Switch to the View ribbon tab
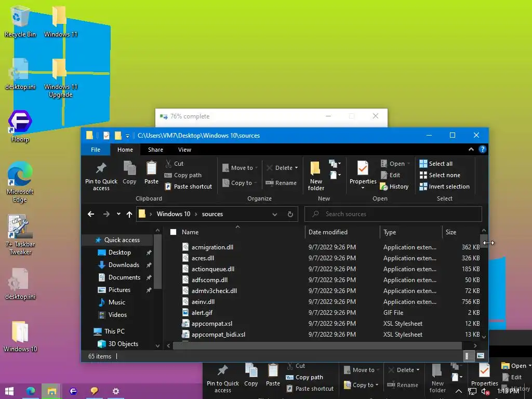The image size is (532, 399). pyautogui.click(x=184, y=150)
